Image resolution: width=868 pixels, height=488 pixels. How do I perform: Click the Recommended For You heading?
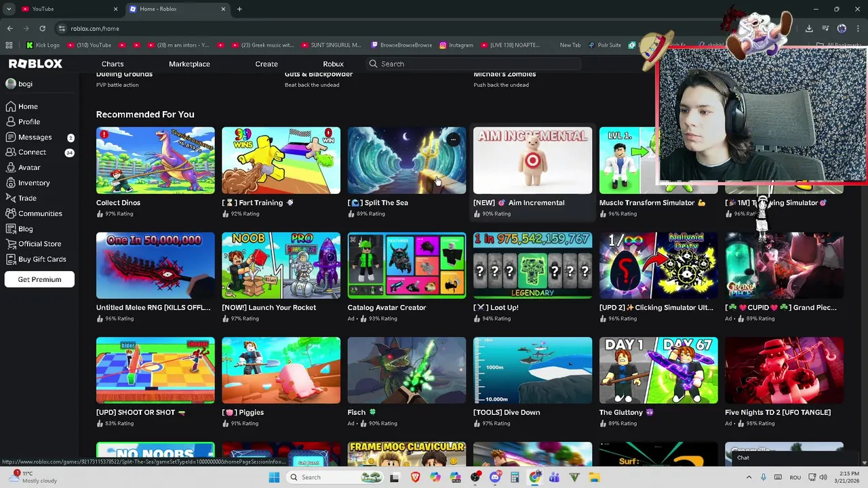[145, 115]
